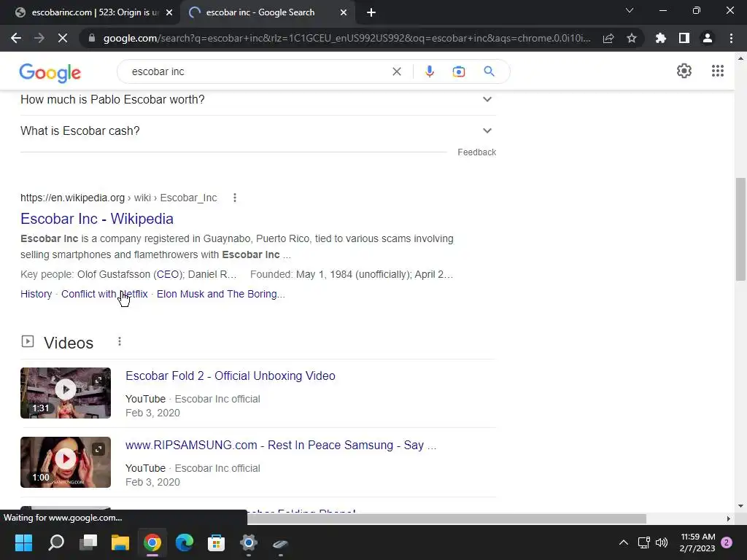747x560 pixels.
Task: Click the Feedback link
Action: [x=476, y=152]
